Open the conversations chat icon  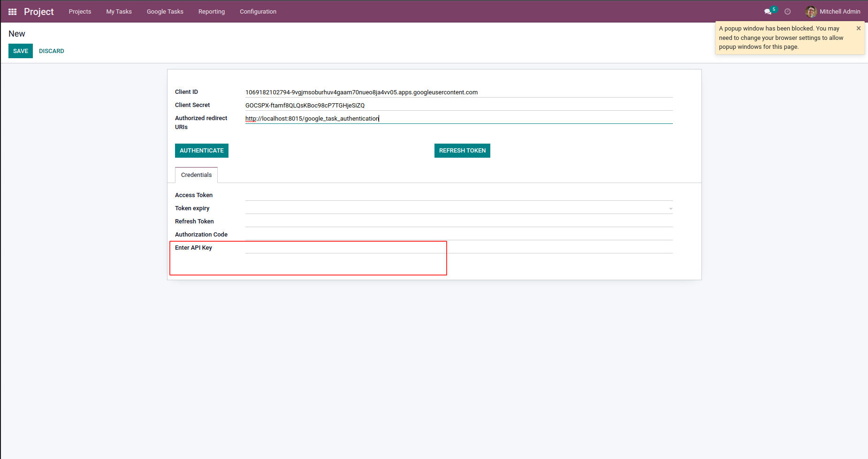[768, 12]
